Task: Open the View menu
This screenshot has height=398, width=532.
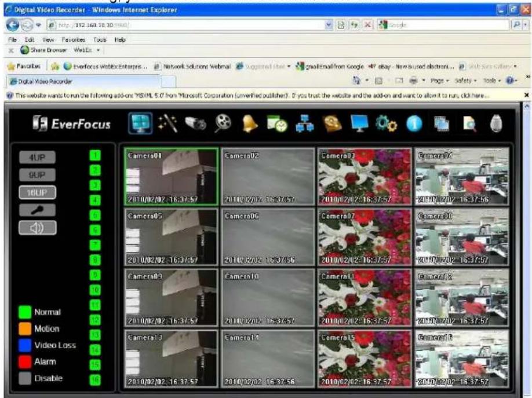Action: click(x=48, y=40)
